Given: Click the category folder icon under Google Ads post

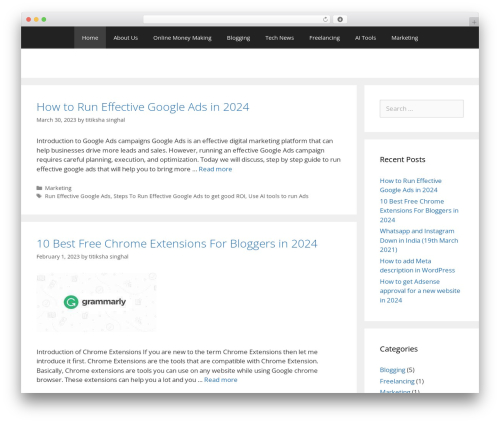Looking at the screenshot, I should tap(39, 188).
